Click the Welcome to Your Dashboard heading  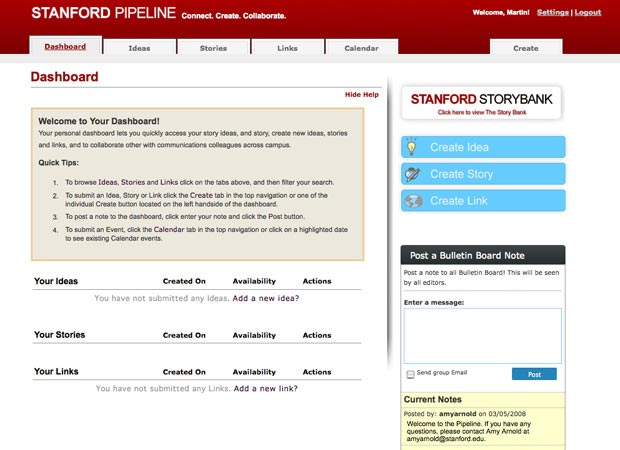(99, 121)
